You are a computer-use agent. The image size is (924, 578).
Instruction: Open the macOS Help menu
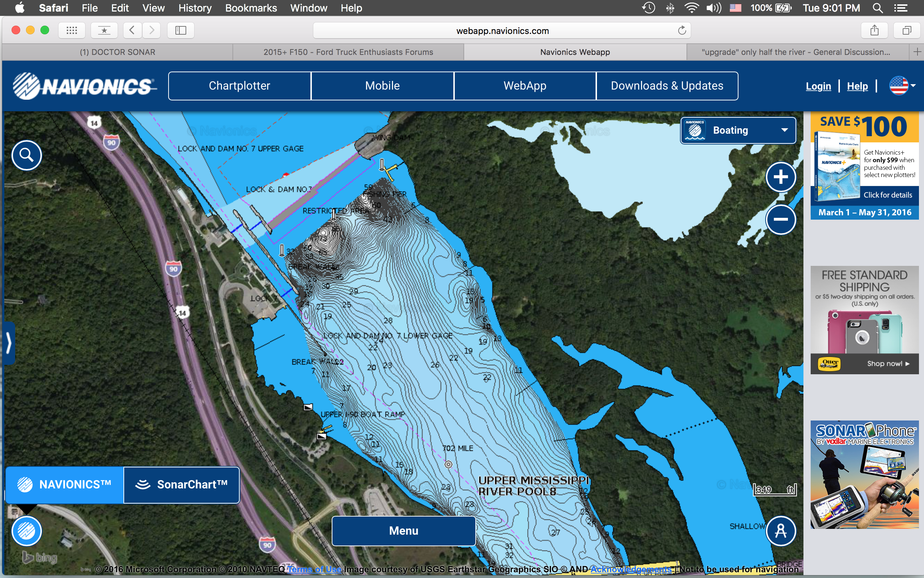click(351, 8)
